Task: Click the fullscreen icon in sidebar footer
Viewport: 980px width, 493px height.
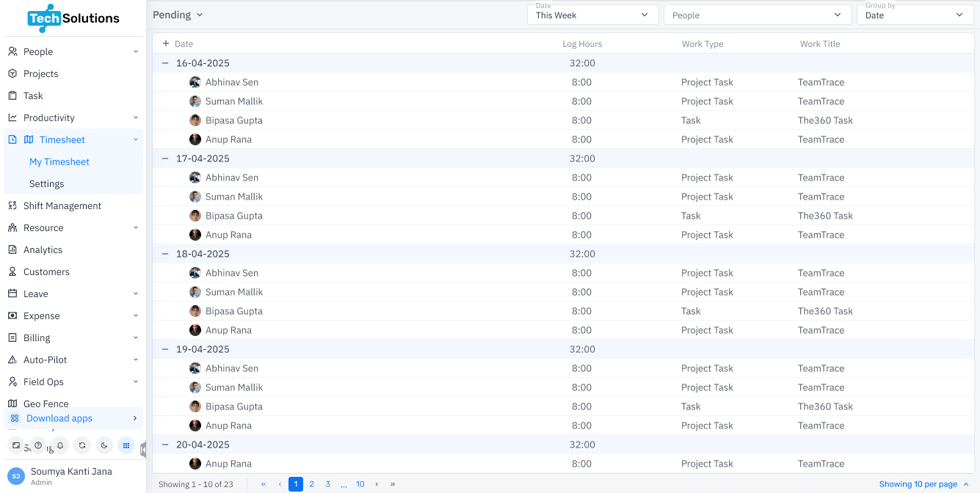Action: pyautogui.click(x=16, y=445)
